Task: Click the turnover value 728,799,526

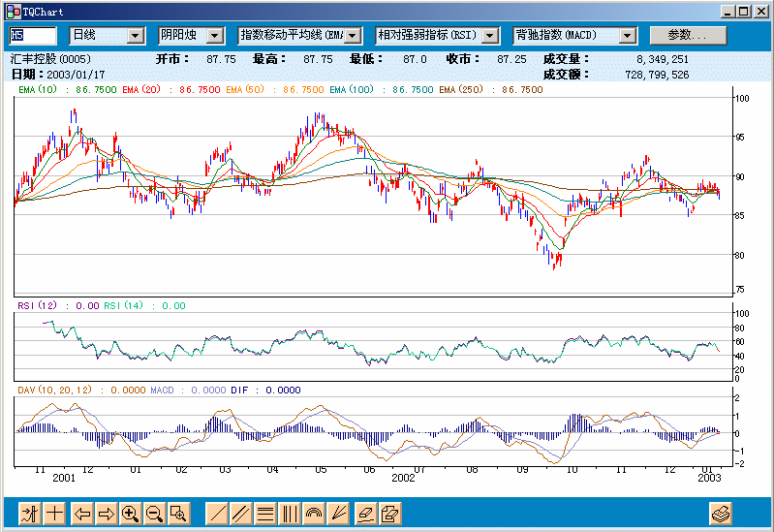Action: coord(657,75)
